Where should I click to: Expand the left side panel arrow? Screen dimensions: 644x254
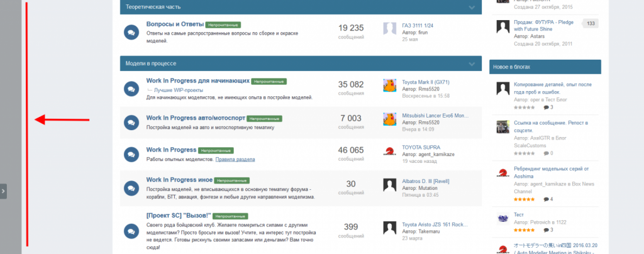(x=3, y=190)
